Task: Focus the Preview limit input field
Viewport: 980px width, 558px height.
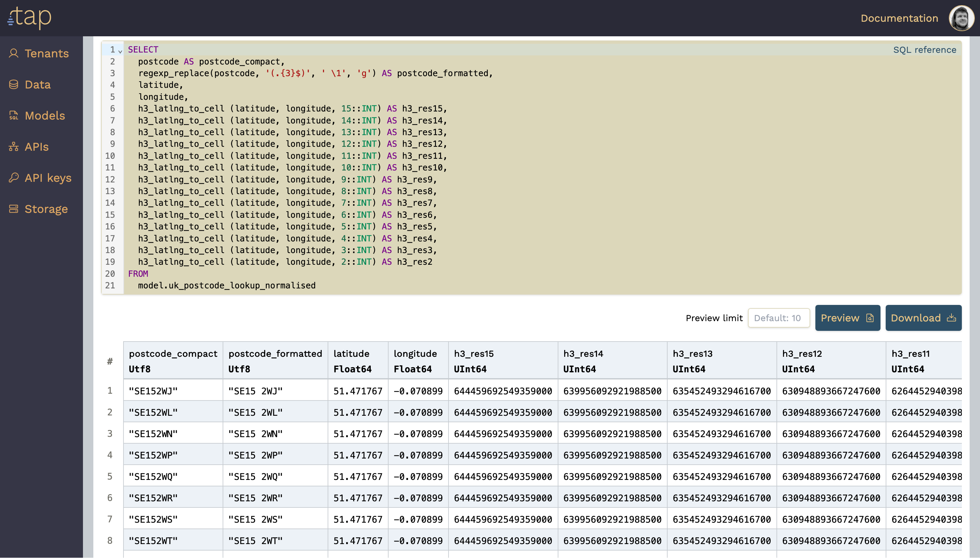Action: point(778,318)
